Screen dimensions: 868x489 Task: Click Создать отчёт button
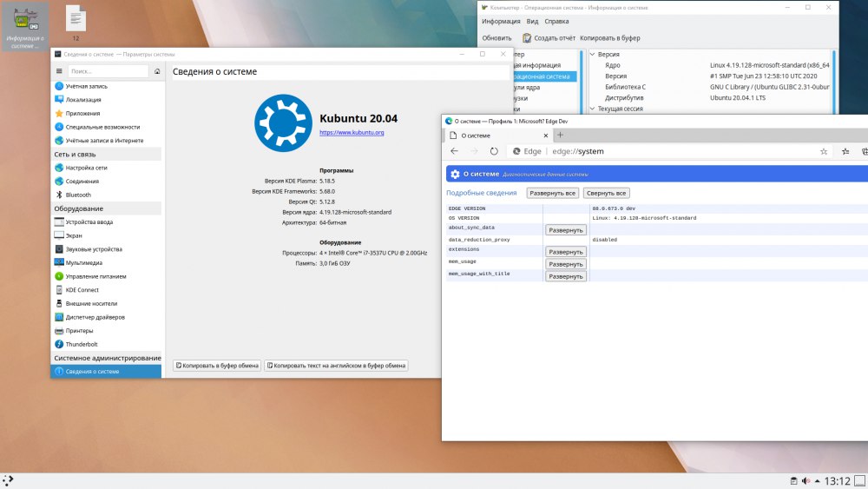(x=549, y=38)
